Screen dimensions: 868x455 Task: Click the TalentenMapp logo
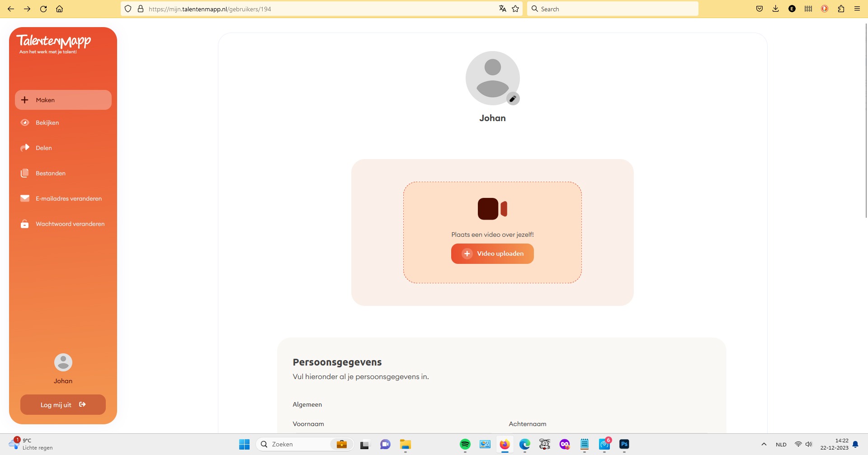54,44
